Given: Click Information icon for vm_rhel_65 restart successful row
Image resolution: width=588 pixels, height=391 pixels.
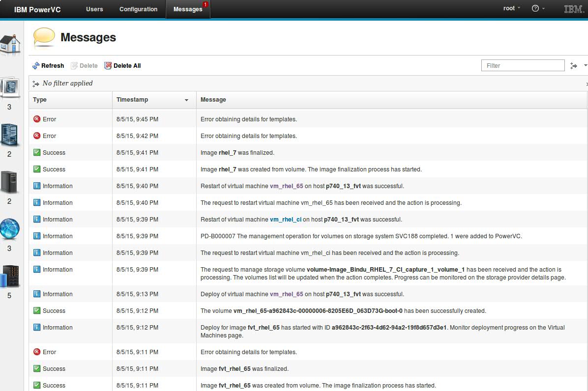Looking at the screenshot, I should [37, 186].
